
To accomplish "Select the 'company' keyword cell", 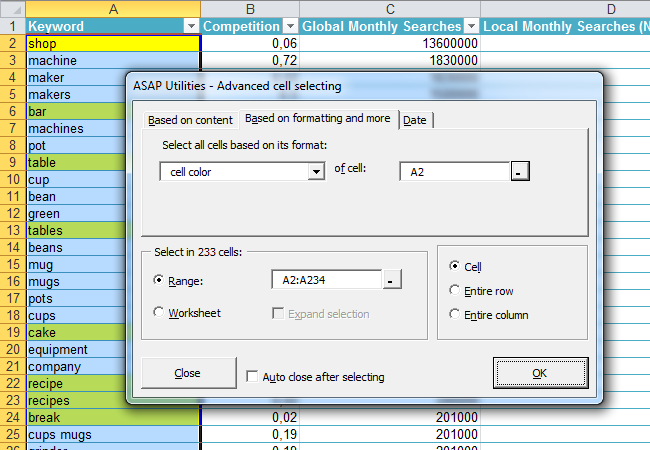I will pyautogui.click(x=77, y=366).
